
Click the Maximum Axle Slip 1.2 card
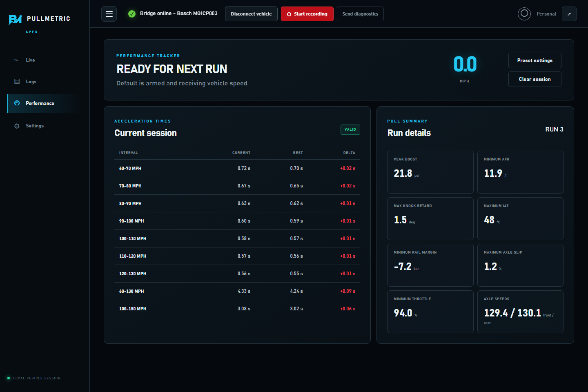(520, 265)
